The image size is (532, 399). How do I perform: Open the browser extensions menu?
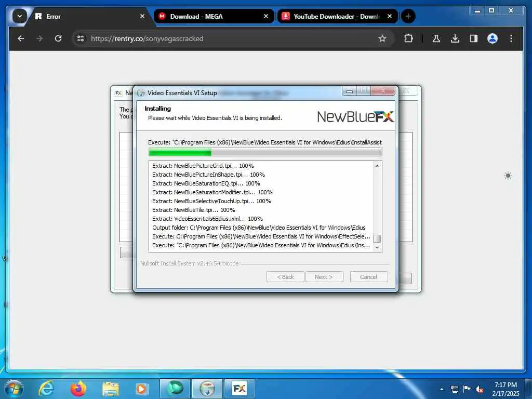[408, 38]
